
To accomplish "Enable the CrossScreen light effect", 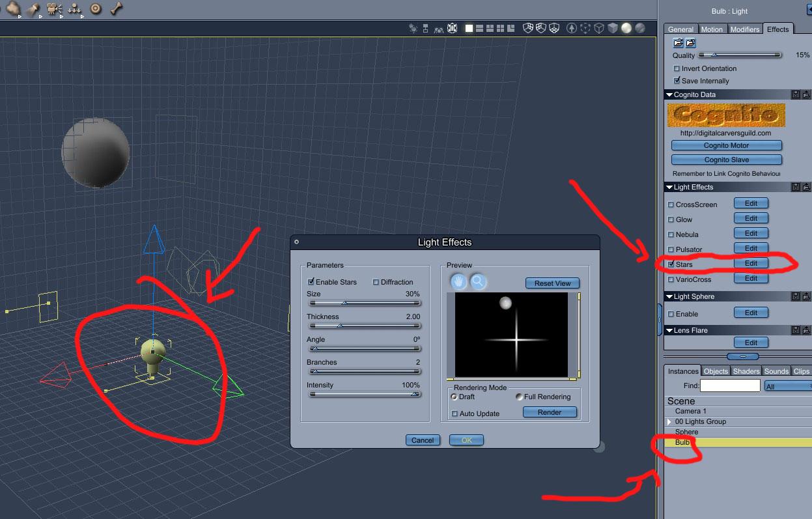I will [671, 204].
